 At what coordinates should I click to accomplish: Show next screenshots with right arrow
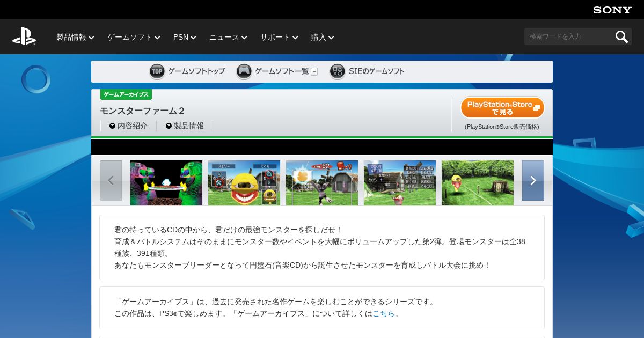533,181
